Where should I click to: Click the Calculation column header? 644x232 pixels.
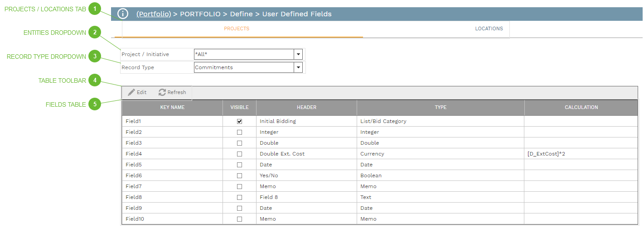coord(581,108)
